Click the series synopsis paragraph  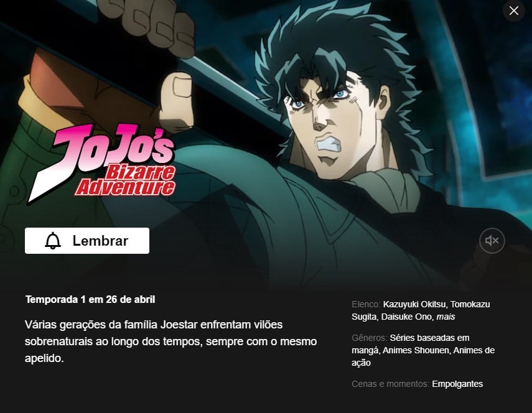[170, 341]
